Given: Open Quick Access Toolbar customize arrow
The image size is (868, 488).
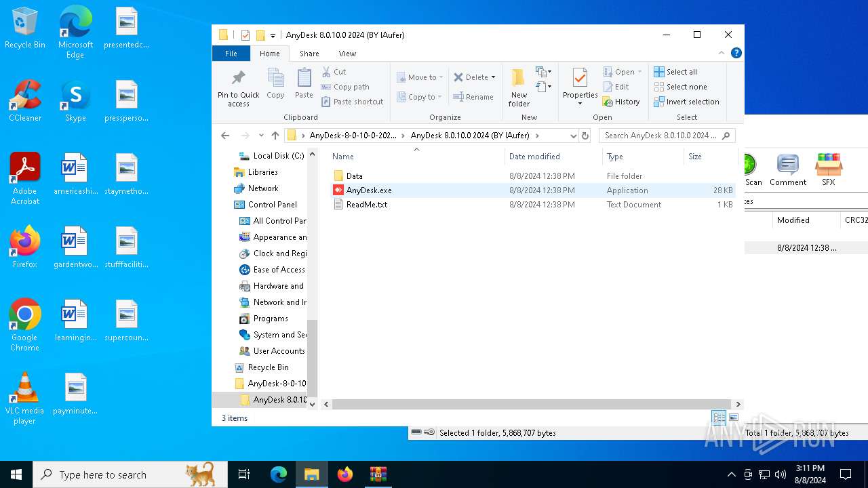Looking at the screenshot, I should coord(273,35).
